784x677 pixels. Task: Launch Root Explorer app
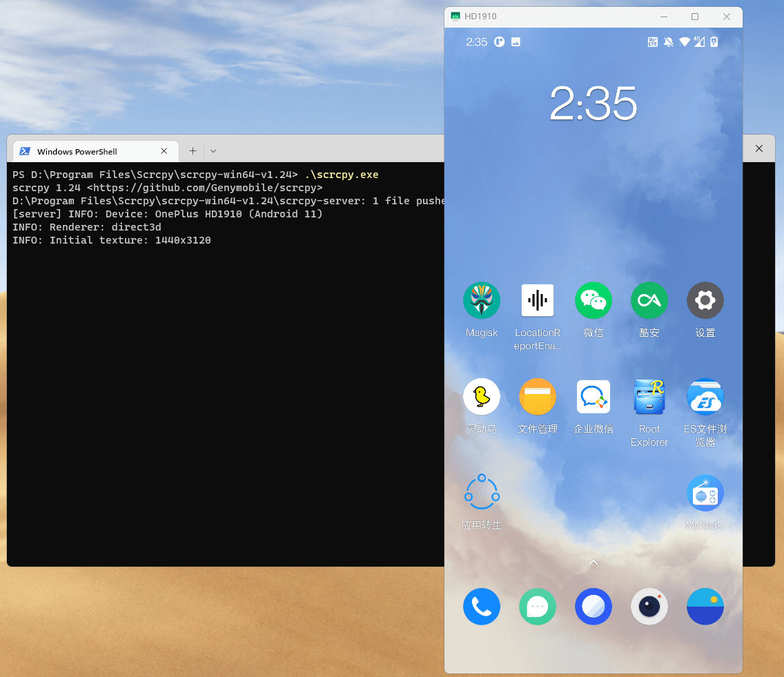tap(649, 397)
